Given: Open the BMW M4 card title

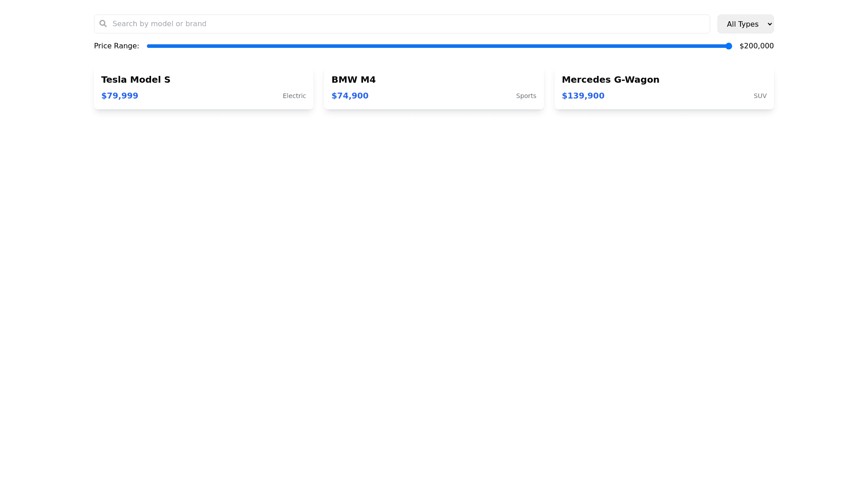Looking at the screenshot, I should click(353, 80).
